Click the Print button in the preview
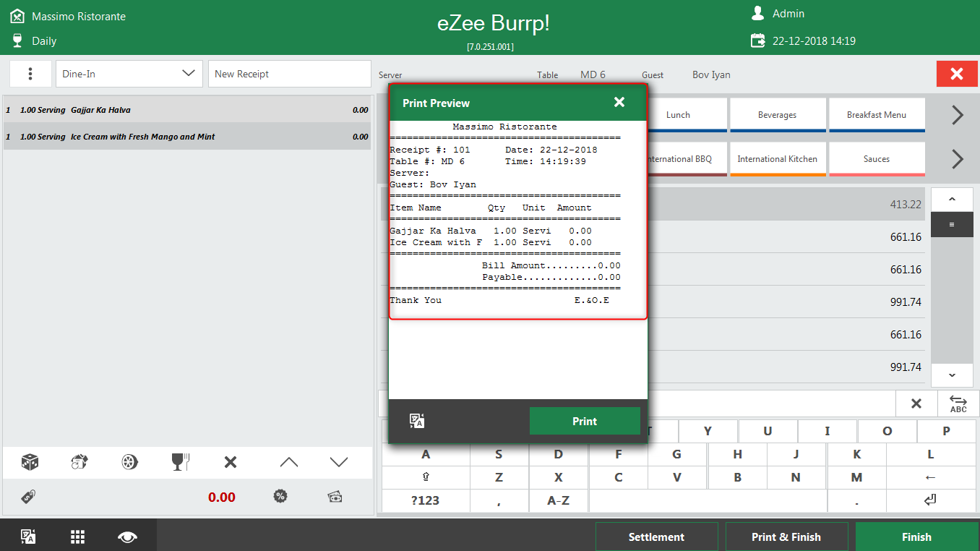The width and height of the screenshot is (980, 551). [x=585, y=421]
